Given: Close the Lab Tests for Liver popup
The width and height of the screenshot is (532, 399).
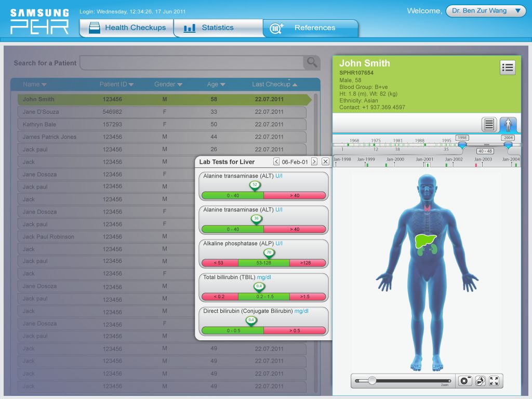Looking at the screenshot, I should point(325,162).
